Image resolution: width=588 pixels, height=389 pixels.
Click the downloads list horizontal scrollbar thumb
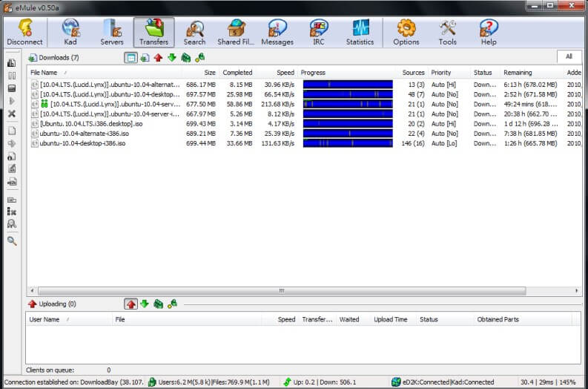(x=282, y=290)
